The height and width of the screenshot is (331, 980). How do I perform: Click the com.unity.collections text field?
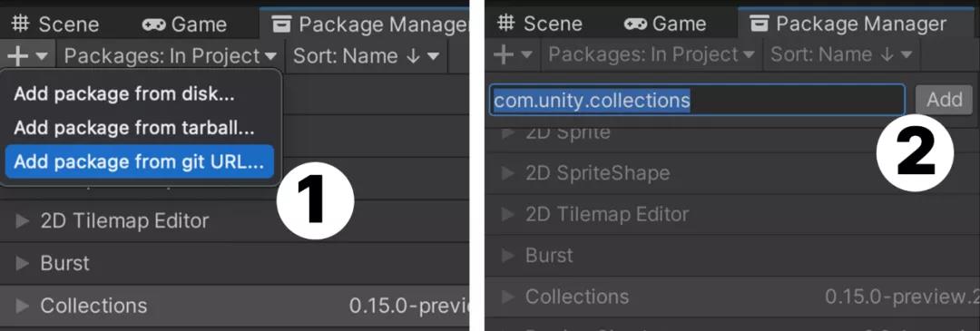click(697, 100)
